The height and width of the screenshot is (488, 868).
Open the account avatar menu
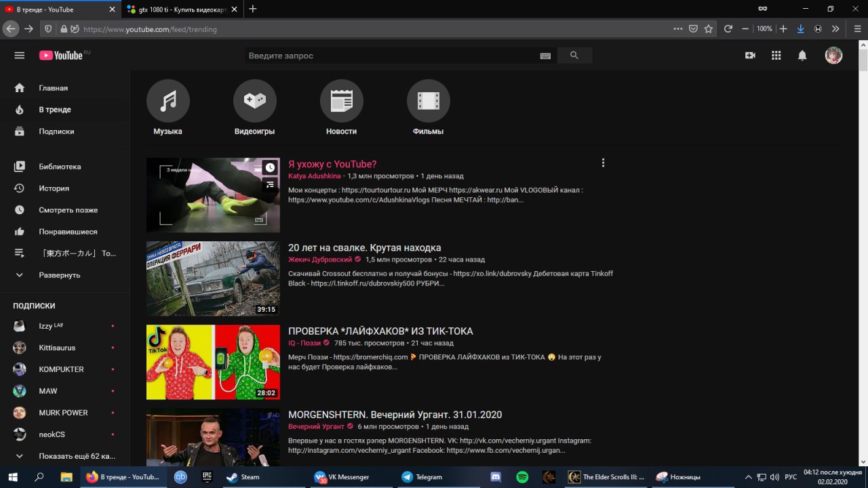pos(833,56)
